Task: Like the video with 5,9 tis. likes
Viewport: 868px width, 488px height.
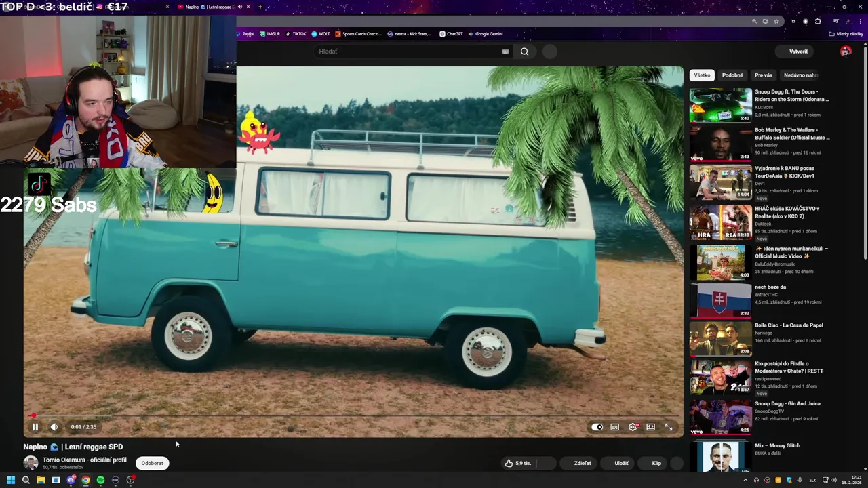Action: pos(518,463)
